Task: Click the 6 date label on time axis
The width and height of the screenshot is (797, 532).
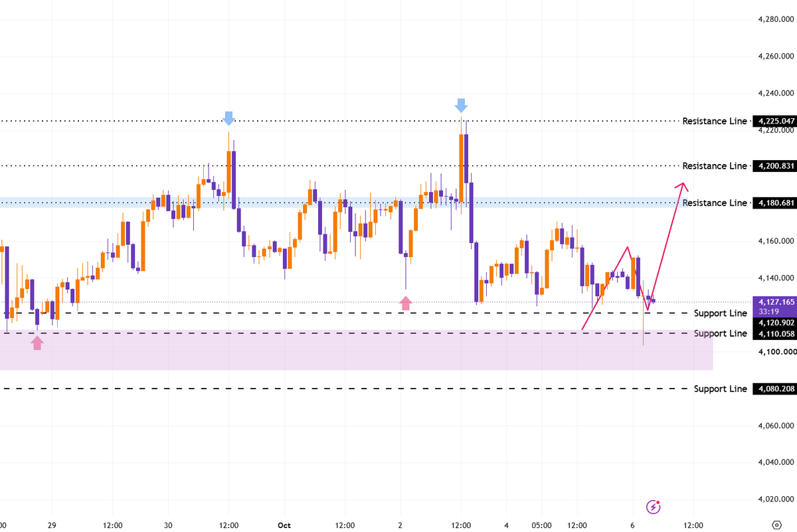Action: click(x=632, y=525)
